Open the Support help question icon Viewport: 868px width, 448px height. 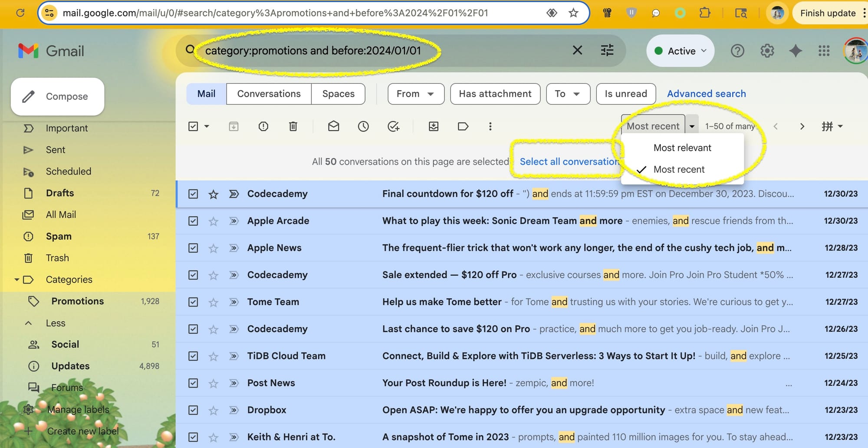click(737, 51)
